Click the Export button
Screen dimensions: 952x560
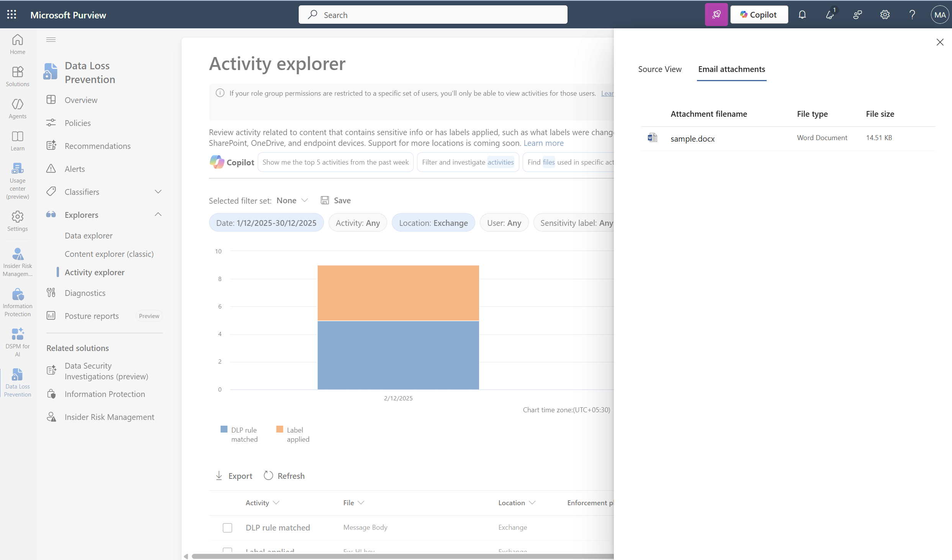point(234,476)
